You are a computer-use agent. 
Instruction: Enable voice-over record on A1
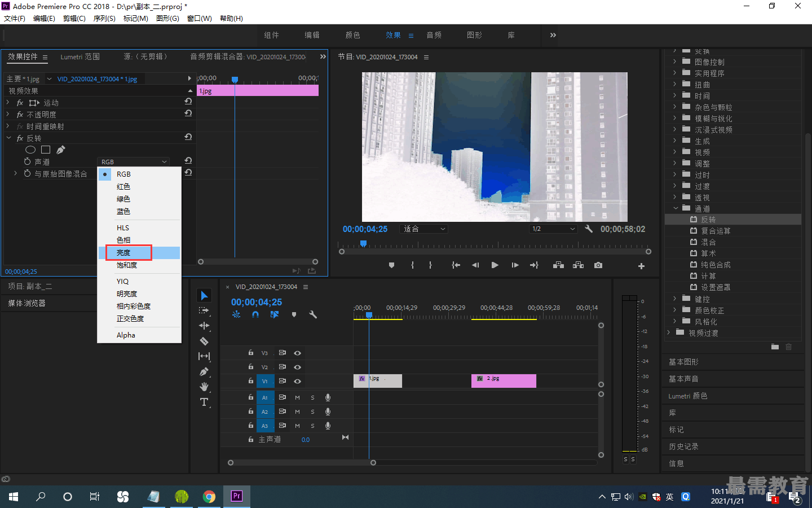[328, 397]
